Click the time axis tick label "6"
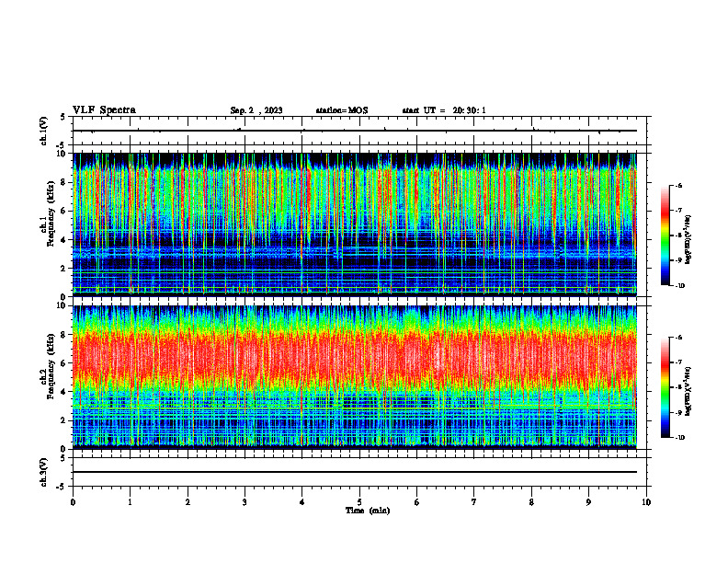The image size is (728, 563). 417,502
